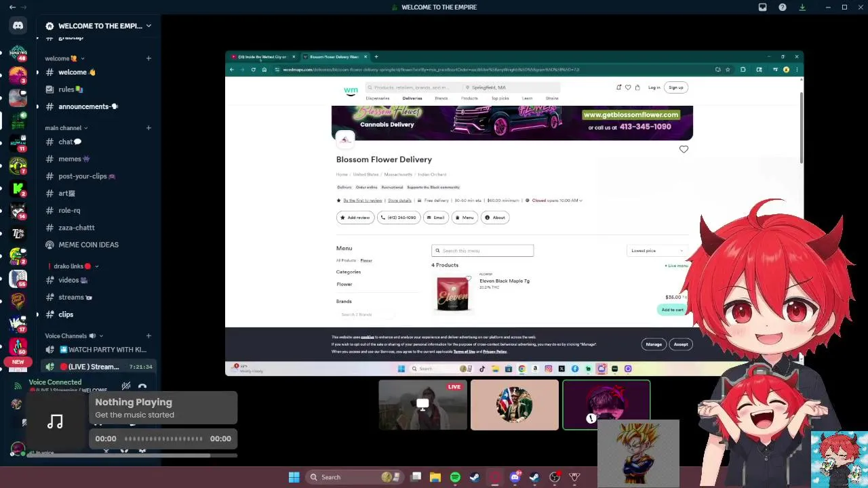The width and height of the screenshot is (868, 488).
Task: Click the Add review button
Action: click(355, 218)
